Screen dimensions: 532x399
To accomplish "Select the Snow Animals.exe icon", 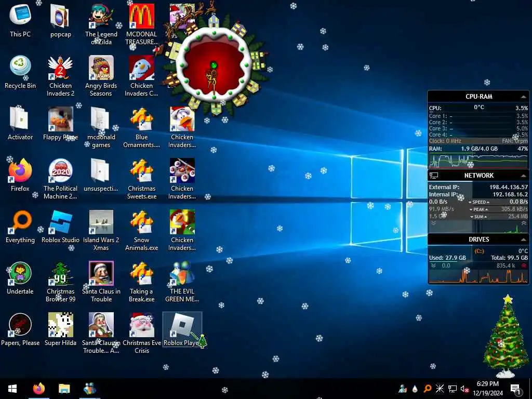I will pos(141,230).
